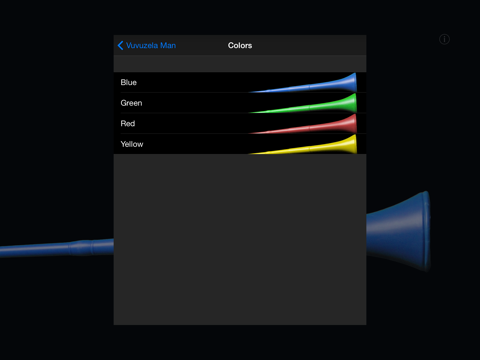The height and width of the screenshot is (360, 480).
Task: Select the Blue color row label
Action: coord(129,82)
